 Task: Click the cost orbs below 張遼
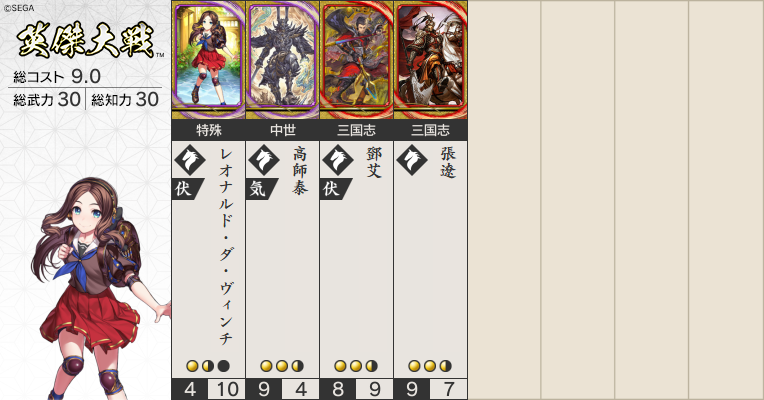pos(430,366)
